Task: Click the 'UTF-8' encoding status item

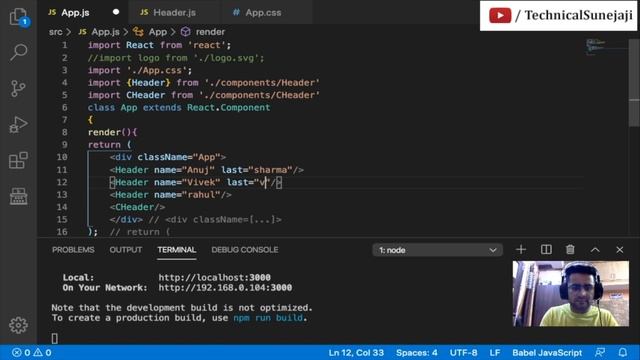Action: click(x=463, y=352)
